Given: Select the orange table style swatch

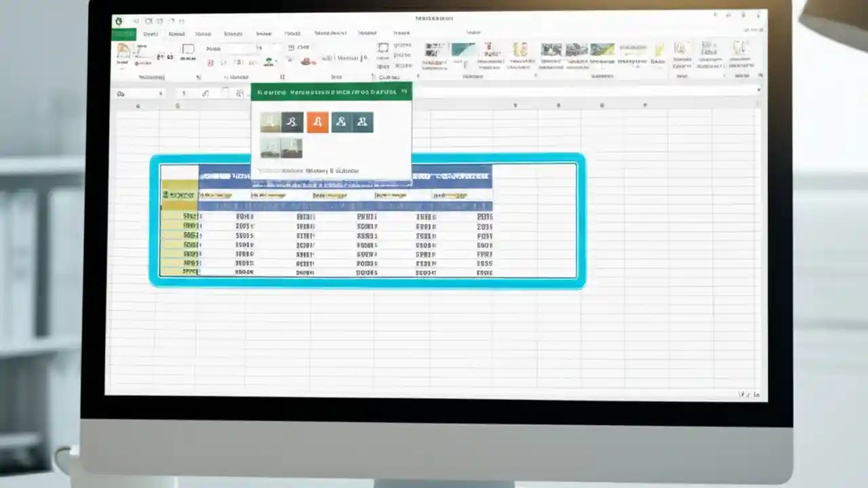Looking at the screenshot, I should 317,122.
